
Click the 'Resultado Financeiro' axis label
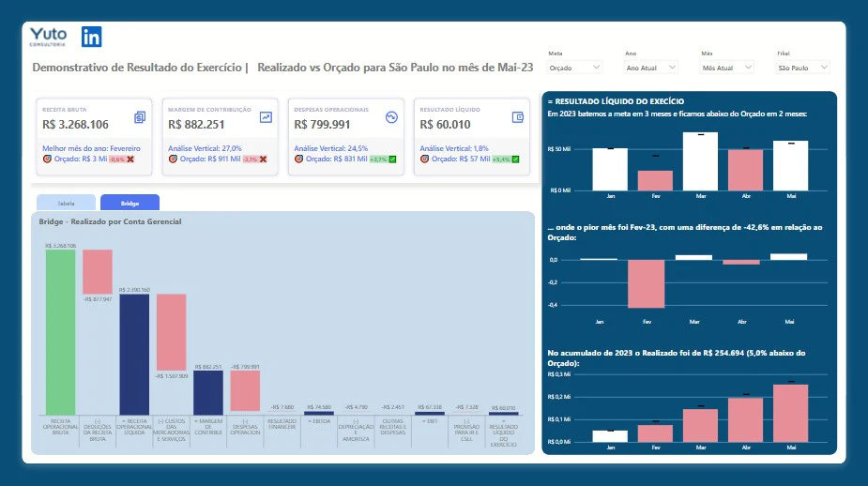coord(282,424)
